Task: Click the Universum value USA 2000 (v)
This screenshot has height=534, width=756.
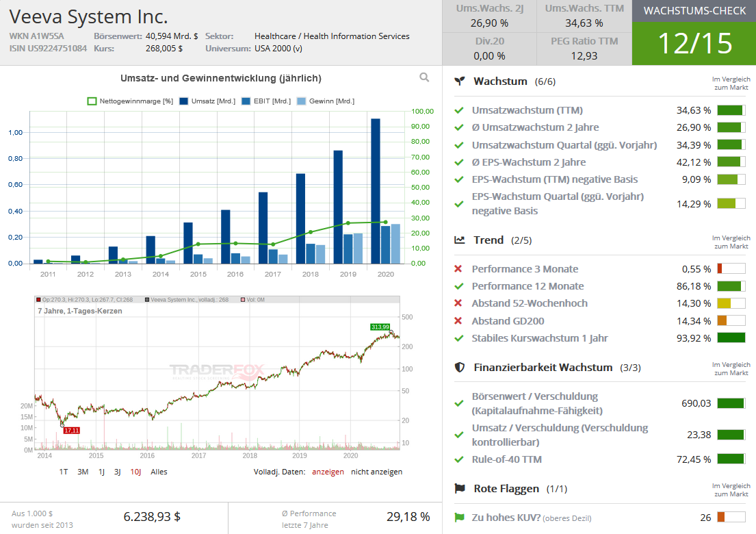Action: point(278,49)
